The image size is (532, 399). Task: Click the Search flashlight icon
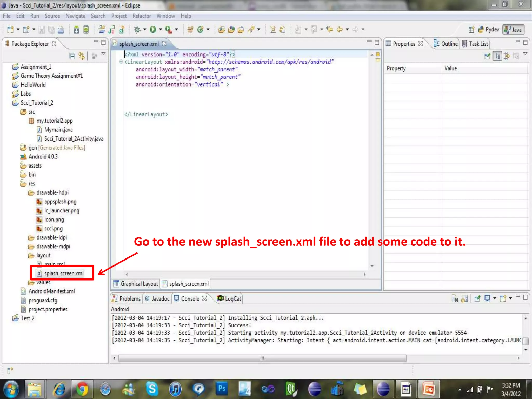click(x=251, y=30)
